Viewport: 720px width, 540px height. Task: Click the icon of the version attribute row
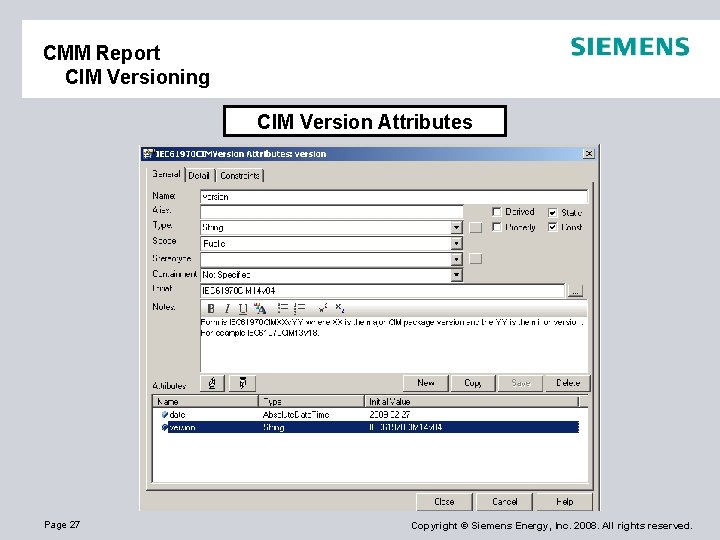tap(164, 428)
